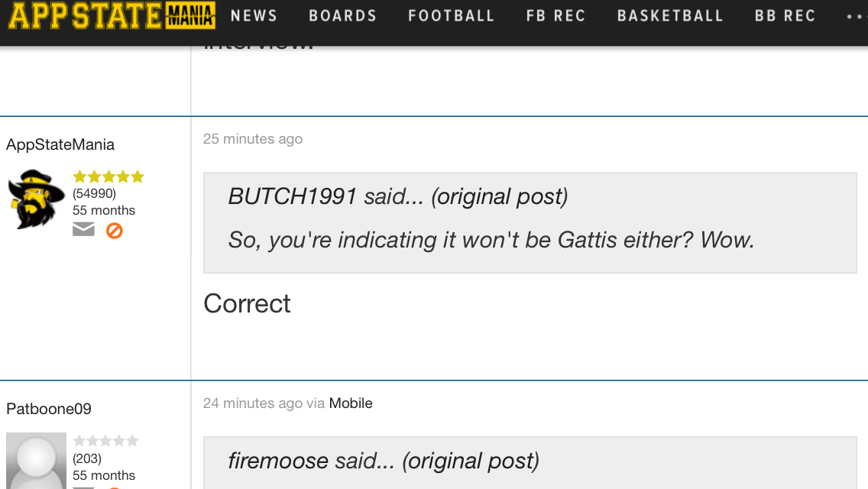Open the AppStateMania user profile link

[60, 144]
